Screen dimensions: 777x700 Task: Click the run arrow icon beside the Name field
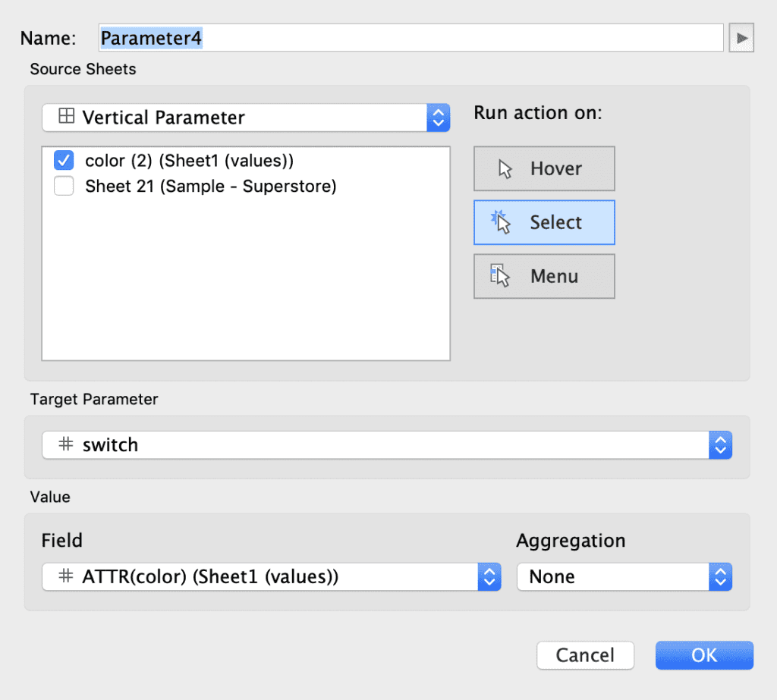(741, 36)
